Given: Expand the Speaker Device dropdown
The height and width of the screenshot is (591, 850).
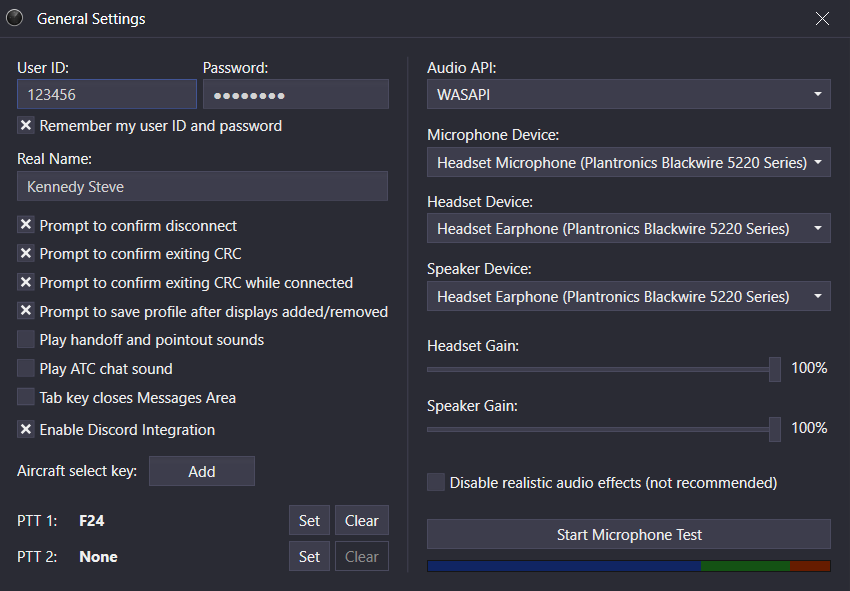Looking at the screenshot, I should pos(628,296).
